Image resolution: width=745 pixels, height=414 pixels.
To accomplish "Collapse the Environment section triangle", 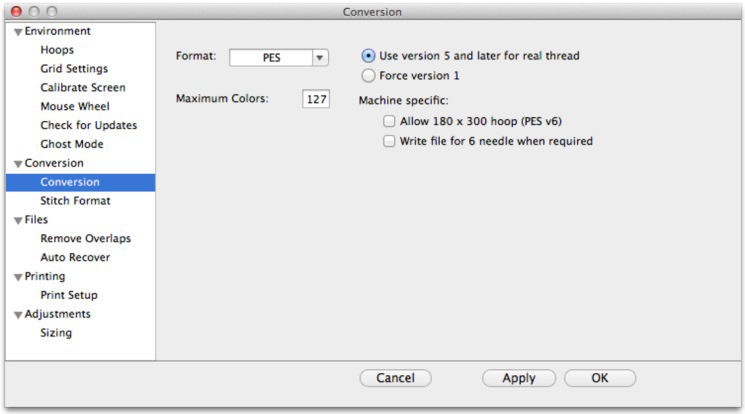I will [x=18, y=32].
